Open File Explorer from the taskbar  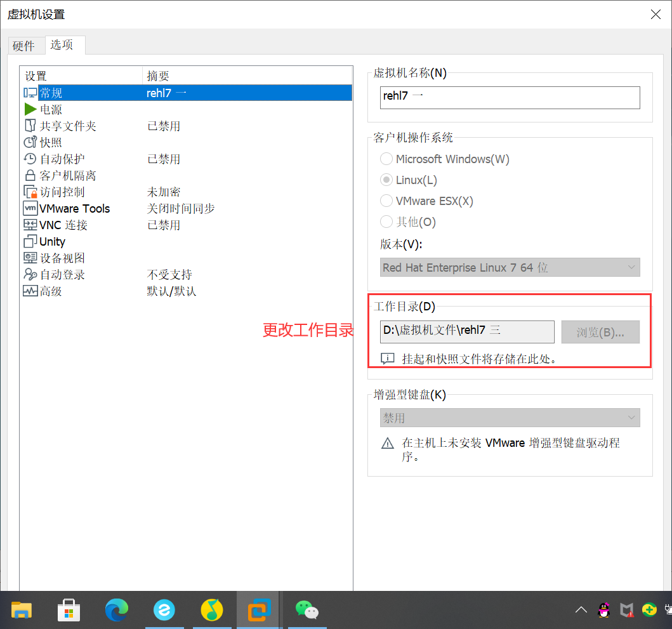22,610
